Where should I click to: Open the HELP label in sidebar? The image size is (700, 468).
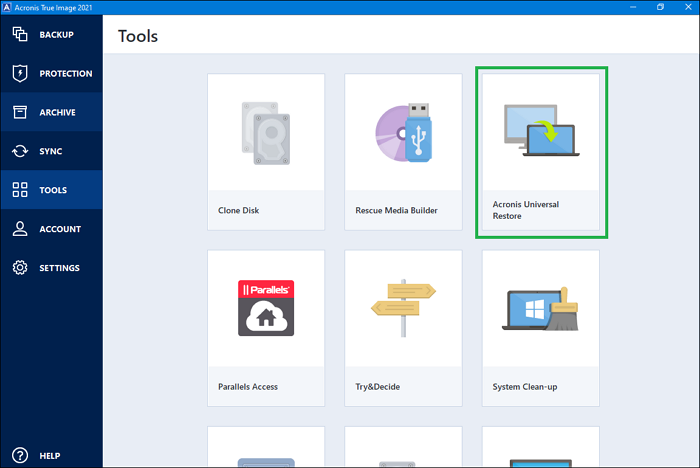pos(50,456)
